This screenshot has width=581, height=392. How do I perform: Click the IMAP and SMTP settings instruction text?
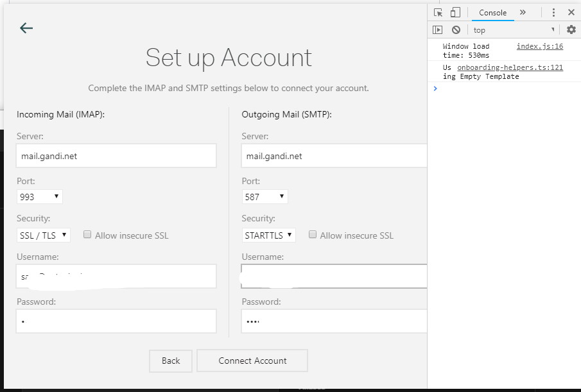click(229, 88)
